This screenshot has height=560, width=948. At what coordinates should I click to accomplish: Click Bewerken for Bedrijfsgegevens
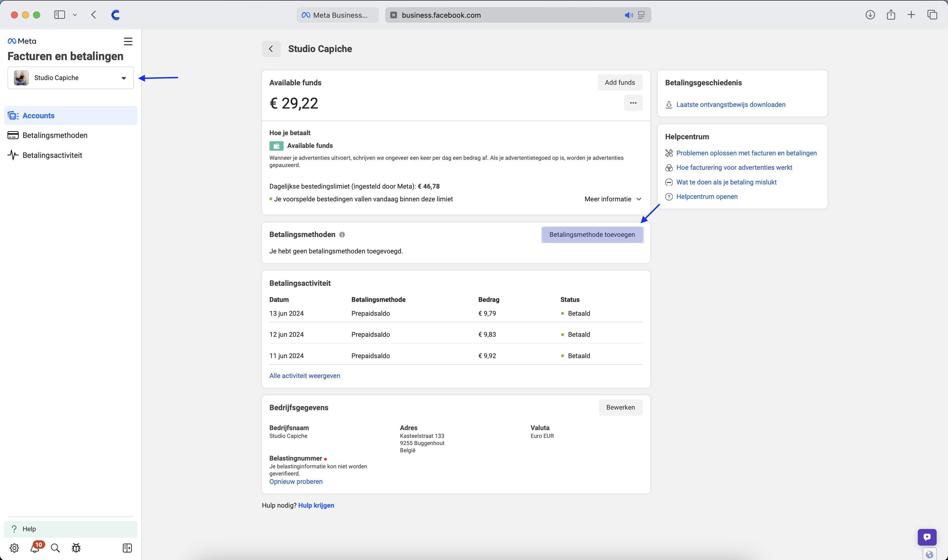[x=621, y=408]
